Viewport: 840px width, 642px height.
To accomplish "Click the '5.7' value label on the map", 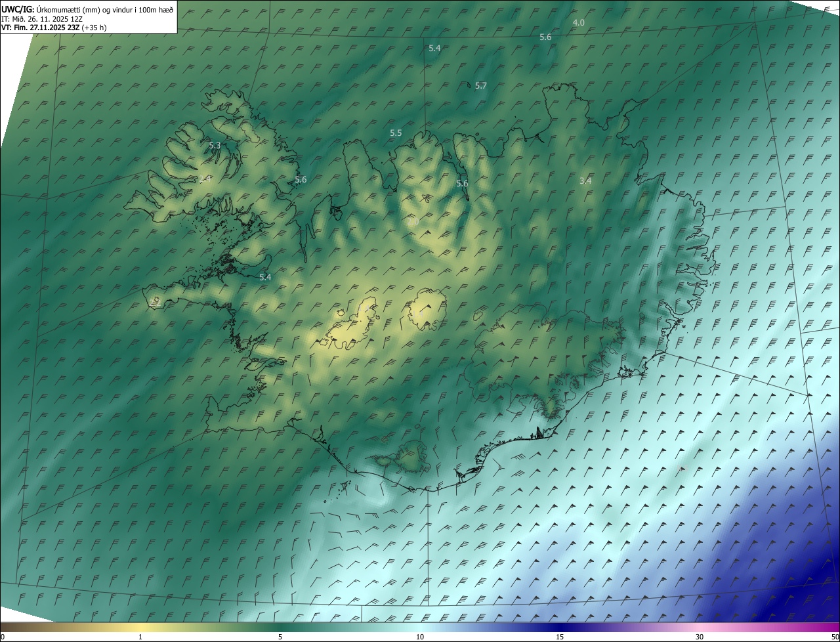I will (x=481, y=86).
